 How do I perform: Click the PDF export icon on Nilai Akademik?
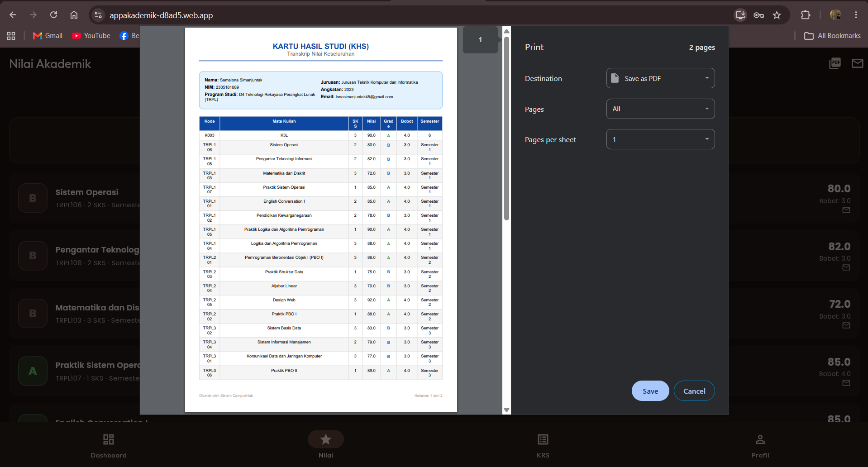point(835,63)
